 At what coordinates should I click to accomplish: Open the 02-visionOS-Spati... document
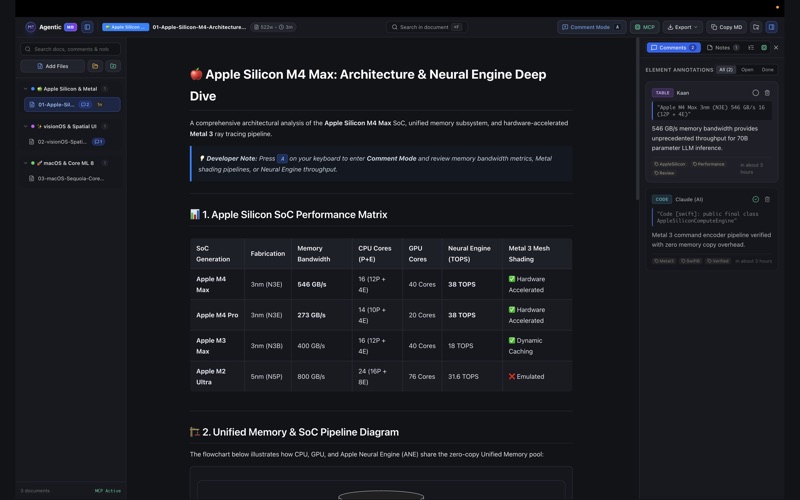72,142
